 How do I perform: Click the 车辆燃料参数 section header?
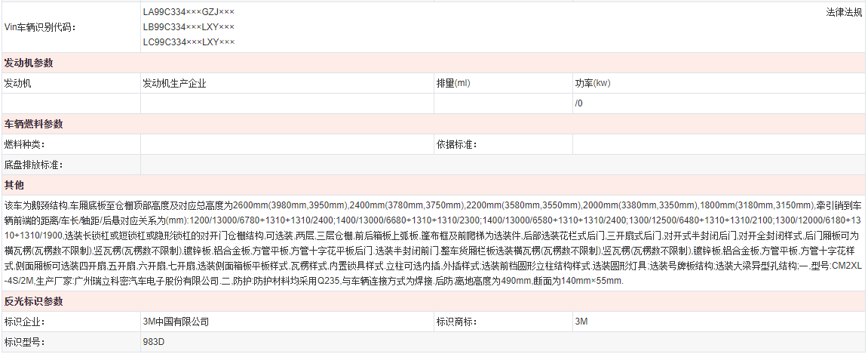[33, 124]
